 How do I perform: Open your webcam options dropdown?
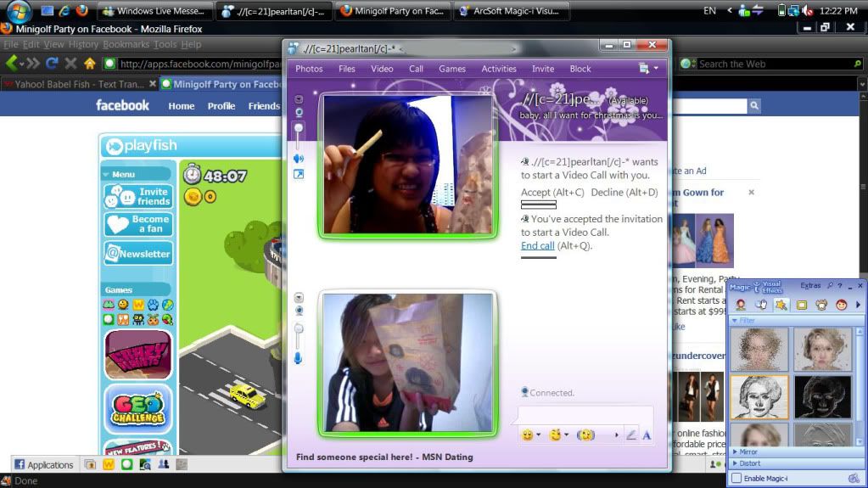tap(299, 297)
